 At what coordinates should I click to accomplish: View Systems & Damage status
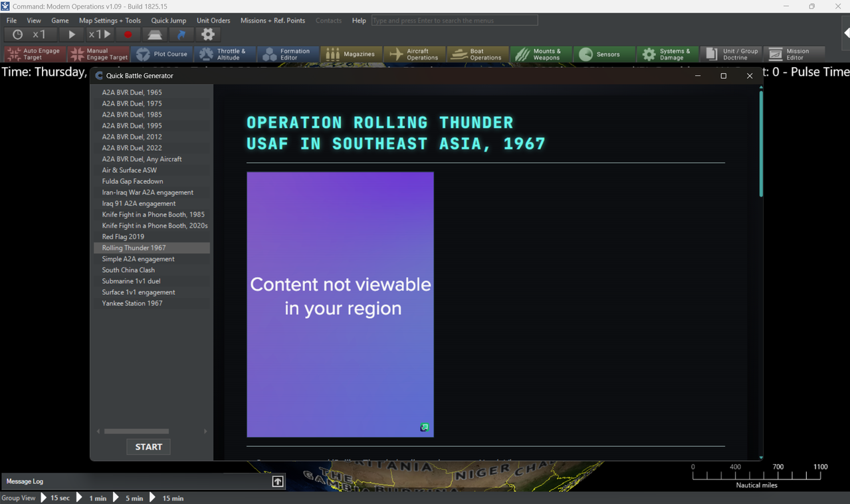pyautogui.click(x=667, y=54)
